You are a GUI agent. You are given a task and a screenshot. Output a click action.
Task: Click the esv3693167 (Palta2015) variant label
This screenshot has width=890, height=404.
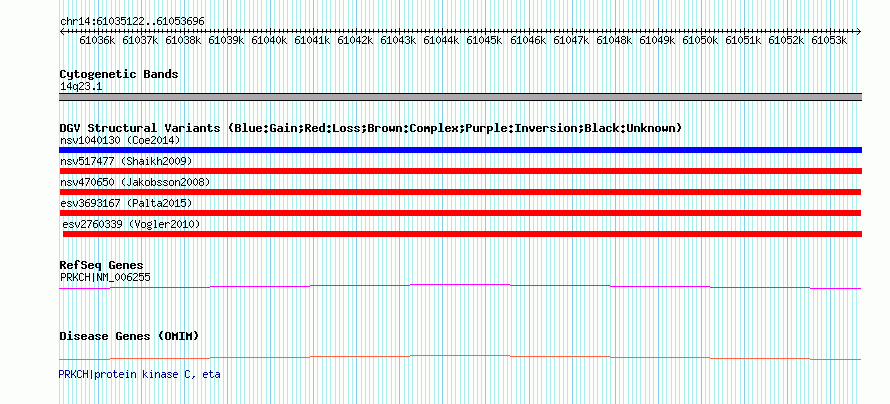click(126, 203)
